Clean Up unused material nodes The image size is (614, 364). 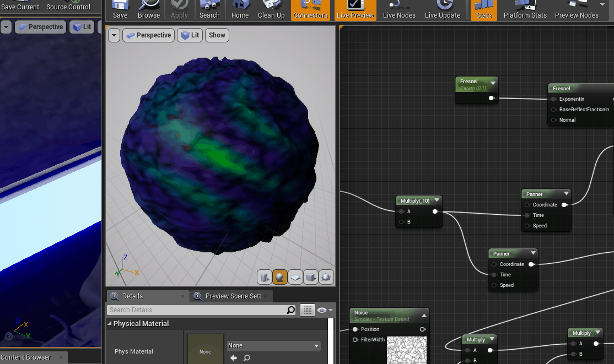[271, 10]
